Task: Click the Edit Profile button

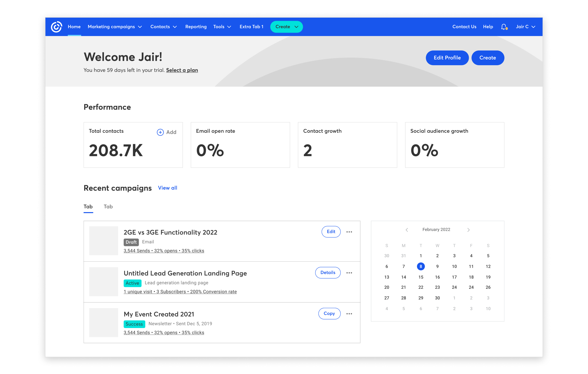Action: pyautogui.click(x=447, y=58)
